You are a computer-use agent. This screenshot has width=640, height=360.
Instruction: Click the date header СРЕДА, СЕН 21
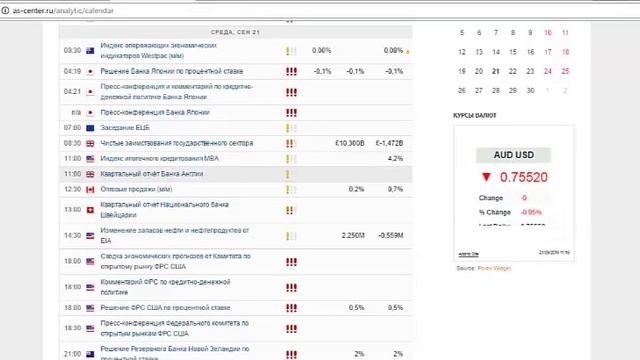click(x=236, y=32)
